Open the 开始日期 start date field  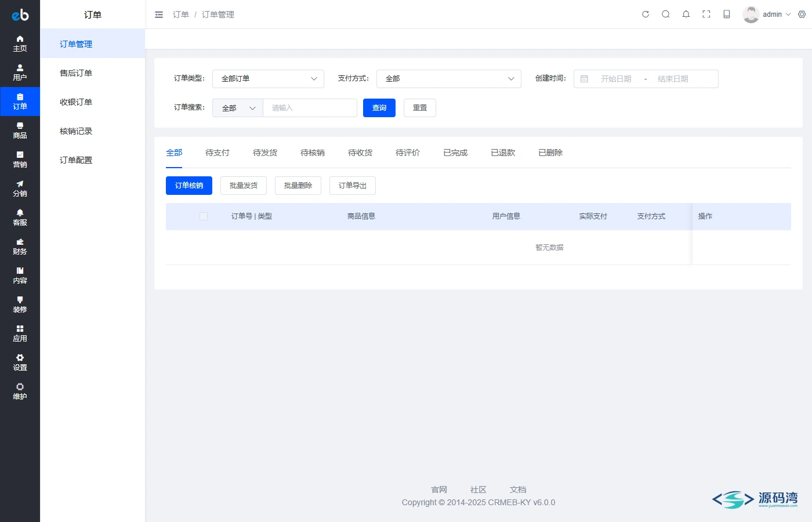(x=616, y=79)
